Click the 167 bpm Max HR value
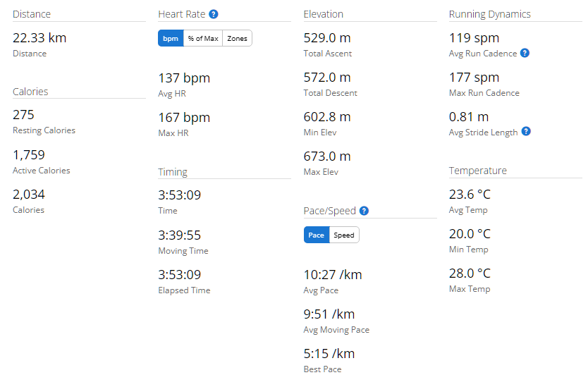Viewport: 588px width, 375px height. pos(184,118)
